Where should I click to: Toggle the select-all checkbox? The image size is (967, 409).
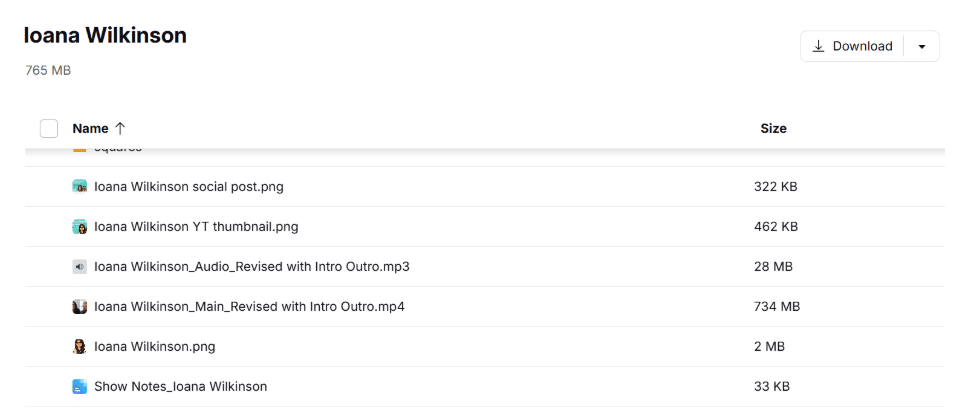tap(49, 128)
